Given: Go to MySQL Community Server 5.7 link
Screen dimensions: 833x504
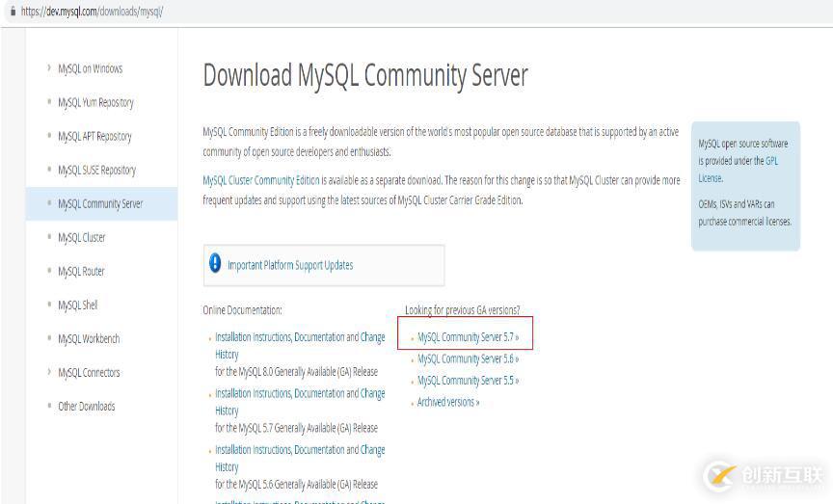Looking at the screenshot, I should click(468, 337).
